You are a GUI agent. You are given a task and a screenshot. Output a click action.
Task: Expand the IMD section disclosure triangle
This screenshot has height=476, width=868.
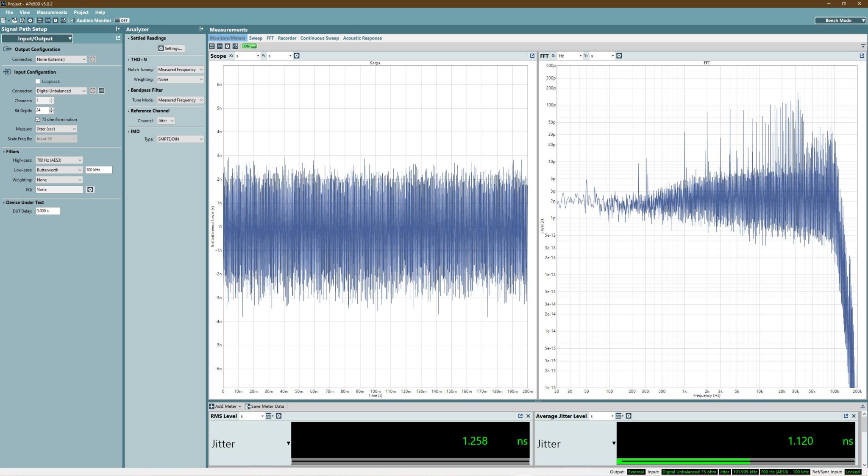[x=128, y=132]
